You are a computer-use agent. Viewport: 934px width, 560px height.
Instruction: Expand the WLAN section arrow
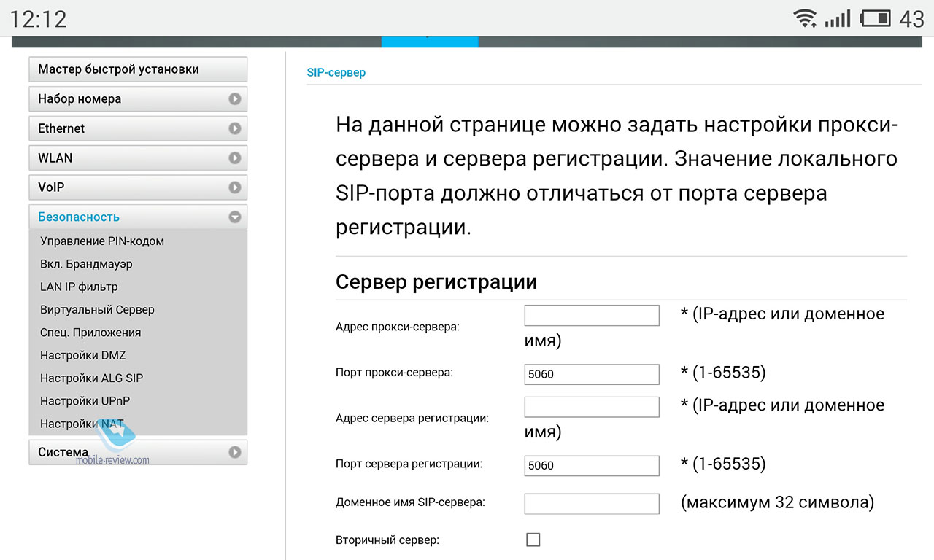(234, 157)
